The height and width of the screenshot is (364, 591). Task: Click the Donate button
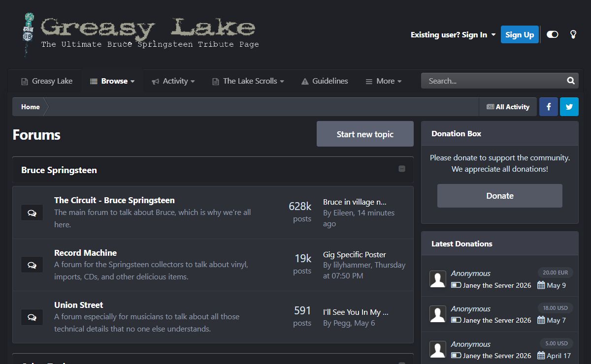point(499,196)
